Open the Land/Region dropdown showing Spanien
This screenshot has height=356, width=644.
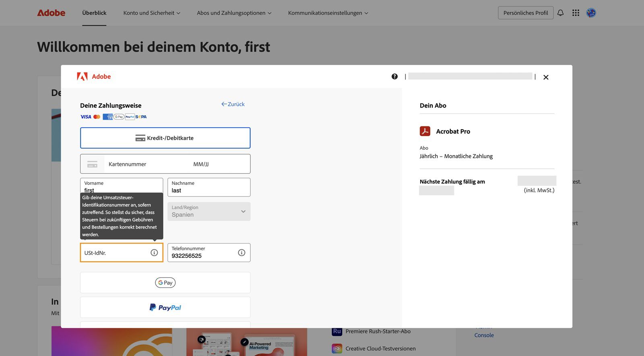point(209,211)
